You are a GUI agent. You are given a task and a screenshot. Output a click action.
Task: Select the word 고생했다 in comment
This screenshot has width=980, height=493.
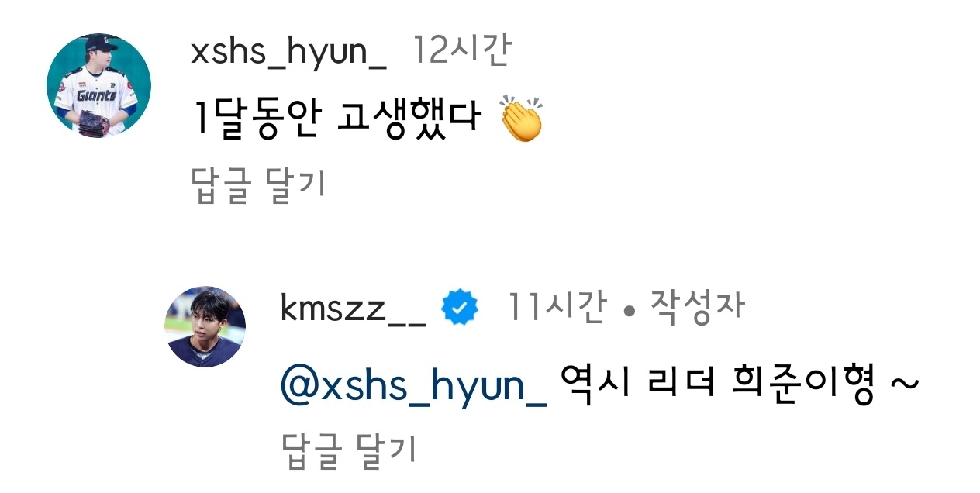click(409, 120)
